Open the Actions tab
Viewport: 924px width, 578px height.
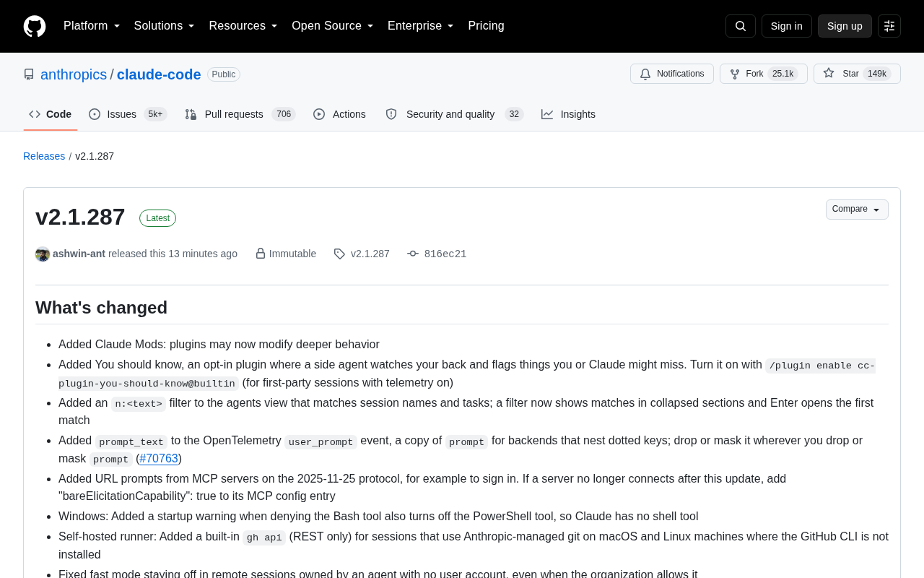(x=339, y=114)
